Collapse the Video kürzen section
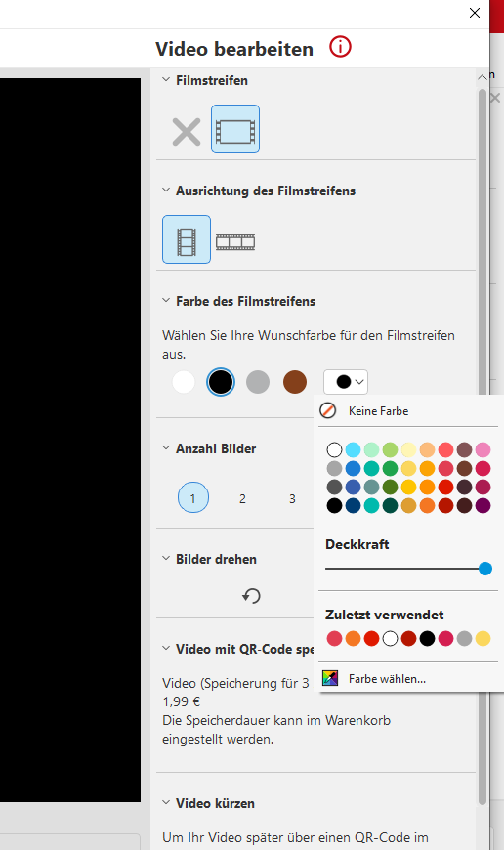Screen dimensions: 504x850 click(x=166, y=803)
